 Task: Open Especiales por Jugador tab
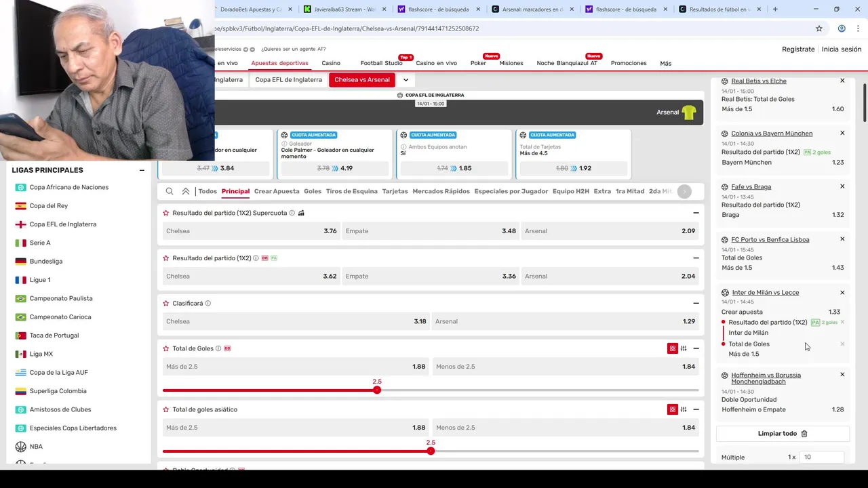click(511, 191)
